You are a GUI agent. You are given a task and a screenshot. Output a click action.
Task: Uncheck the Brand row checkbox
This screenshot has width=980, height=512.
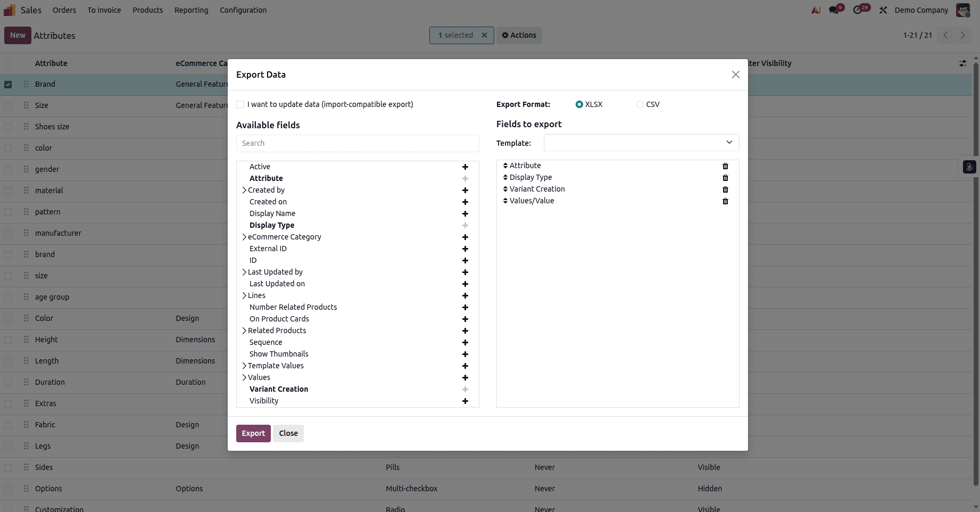point(8,84)
